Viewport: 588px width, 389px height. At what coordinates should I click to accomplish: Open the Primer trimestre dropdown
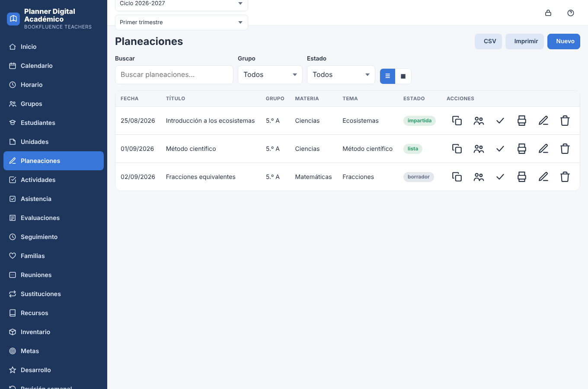(182, 22)
